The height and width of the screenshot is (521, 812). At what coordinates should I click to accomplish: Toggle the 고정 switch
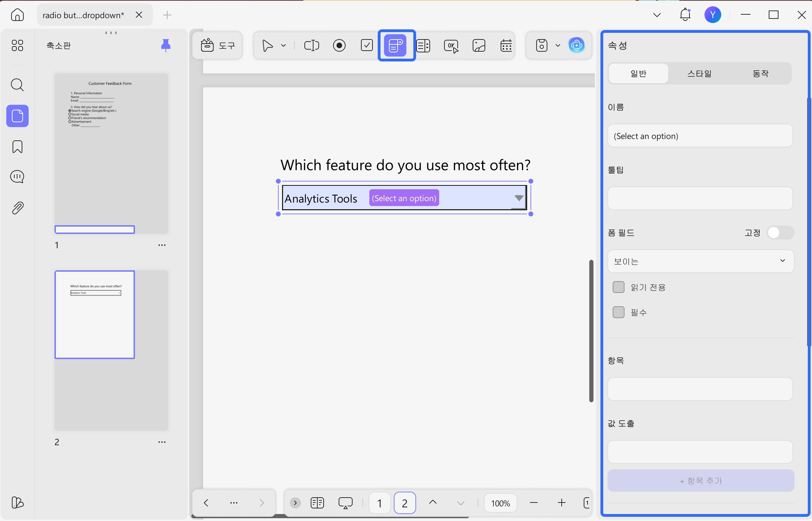click(x=780, y=233)
